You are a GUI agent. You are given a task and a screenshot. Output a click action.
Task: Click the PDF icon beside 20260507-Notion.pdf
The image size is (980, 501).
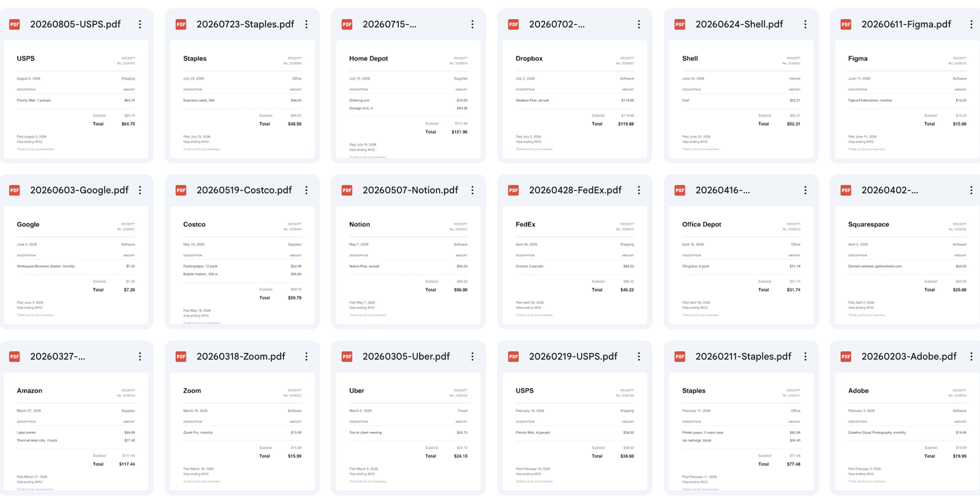(347, 190)
